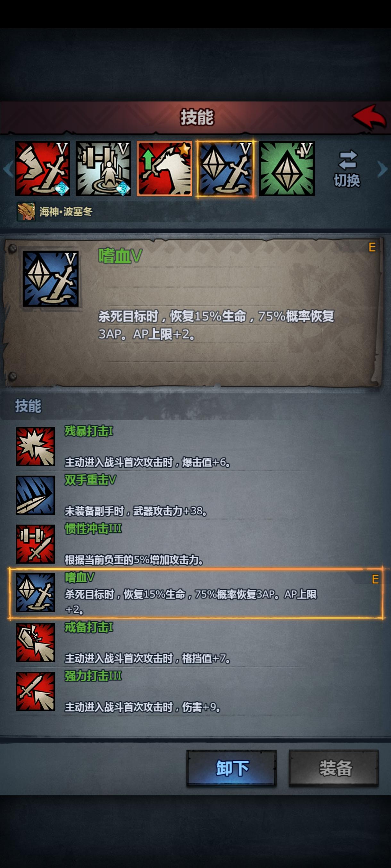Select the horse skill slot with star
391x868 pixels.
coord(164,168)
